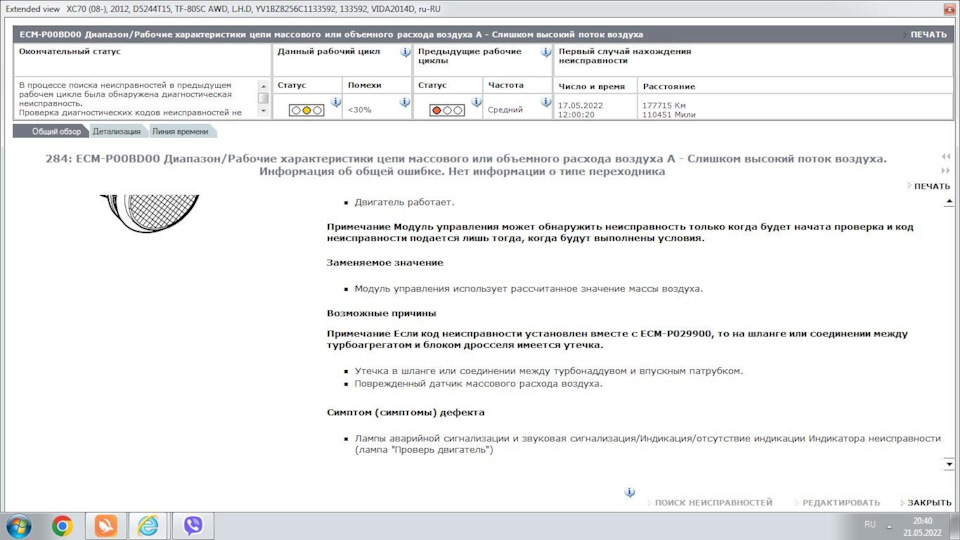Screen dimensions: 960x540
Task: Click info icon beside Данный рабочий цикл
Action: pyautogui.click(x=405, y=52)
